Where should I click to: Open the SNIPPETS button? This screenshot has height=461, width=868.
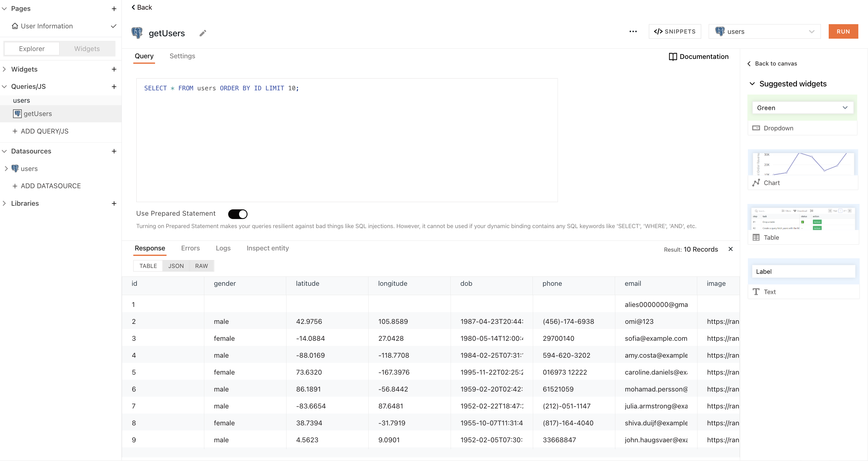(x=674, y=31)
